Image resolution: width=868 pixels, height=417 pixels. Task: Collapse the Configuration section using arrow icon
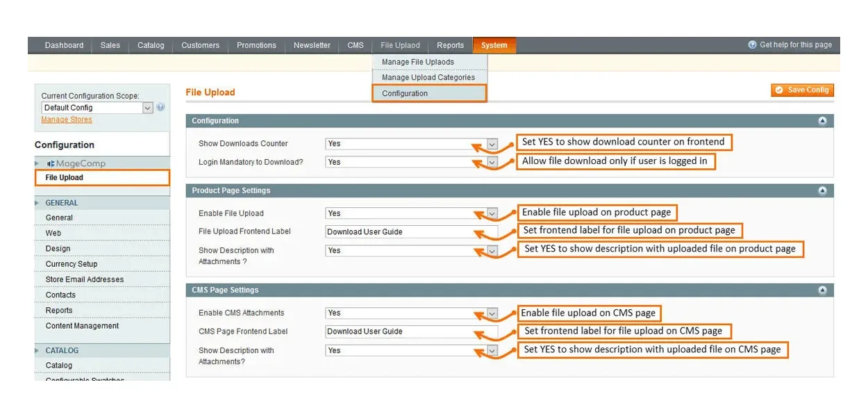822,121
